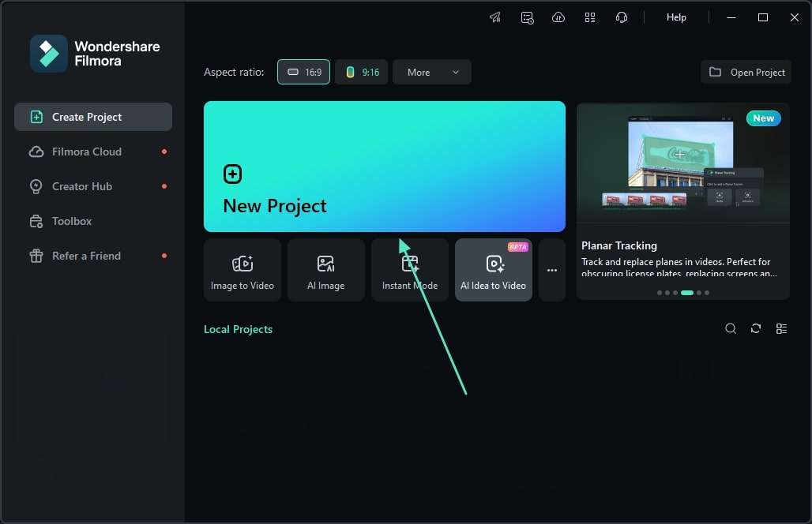Expand the More aspect ratio dropdown
Viewport: 812px width, 524px height.
point(432,72)
